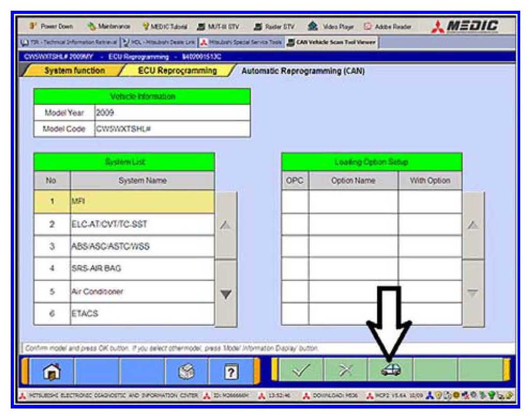
Task: Open Model Information Display car icon
Action: pyautogui.click(x=390, y=370)
